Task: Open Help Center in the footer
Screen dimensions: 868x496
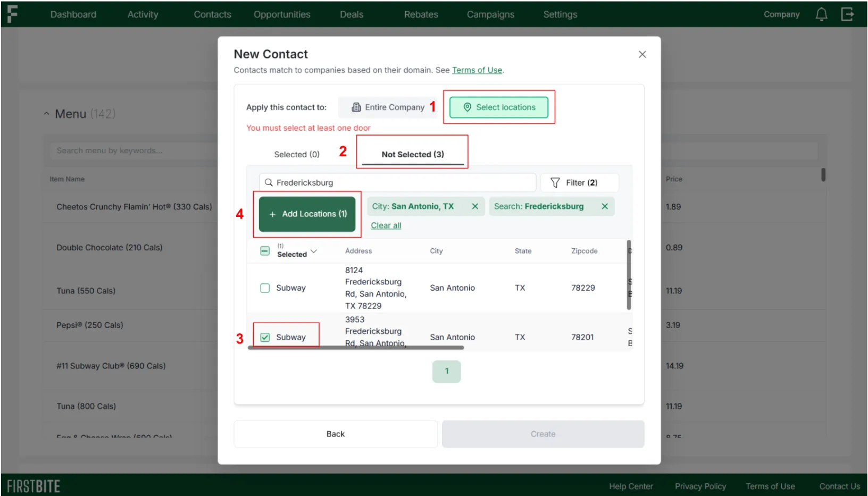Action: coord(631,486)
